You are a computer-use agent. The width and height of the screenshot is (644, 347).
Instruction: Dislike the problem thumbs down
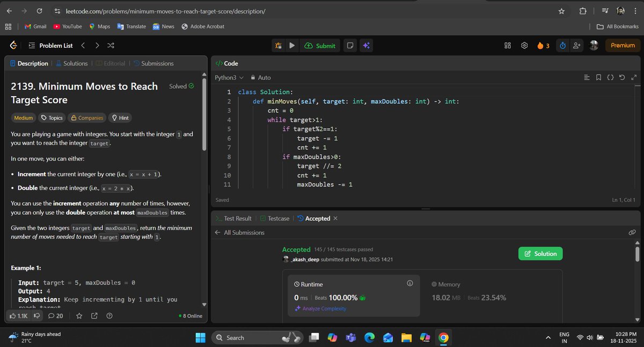coord(37,316)
